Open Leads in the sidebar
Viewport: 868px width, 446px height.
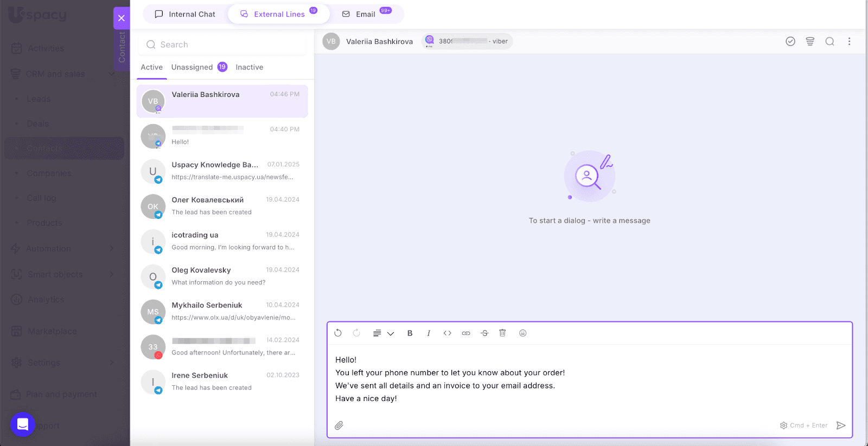tap(39, 99)
